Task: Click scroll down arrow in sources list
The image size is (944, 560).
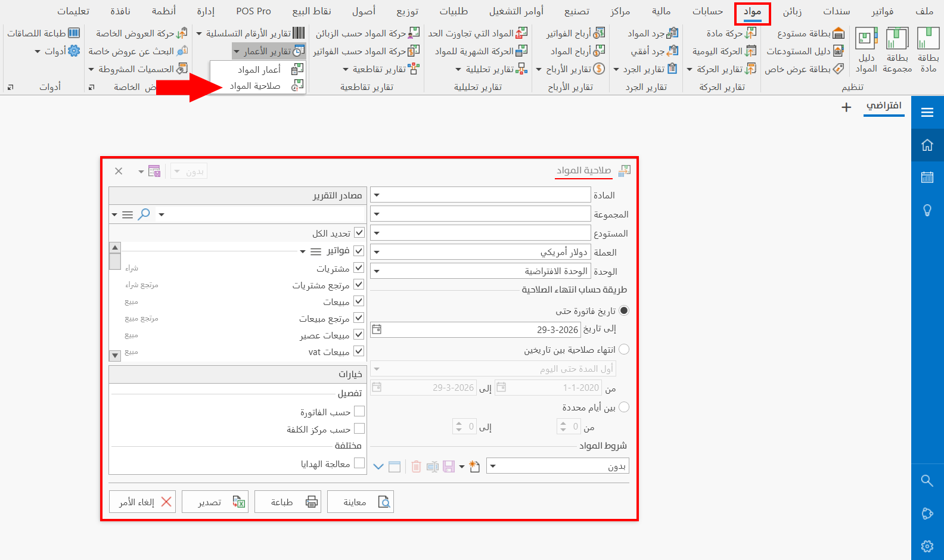Action: [115, 356]
